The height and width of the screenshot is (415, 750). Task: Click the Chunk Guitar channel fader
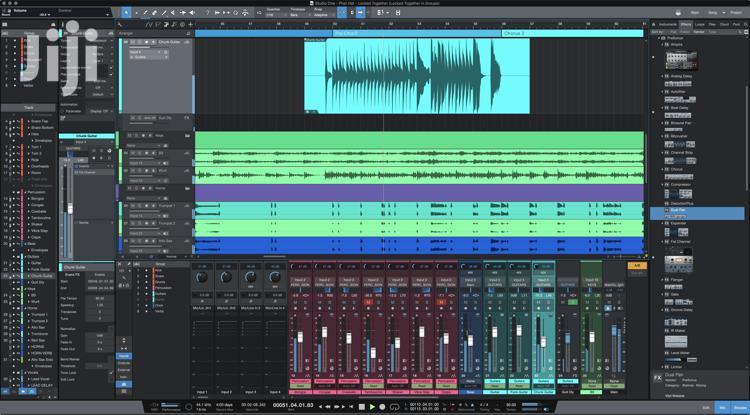(543, 341)
